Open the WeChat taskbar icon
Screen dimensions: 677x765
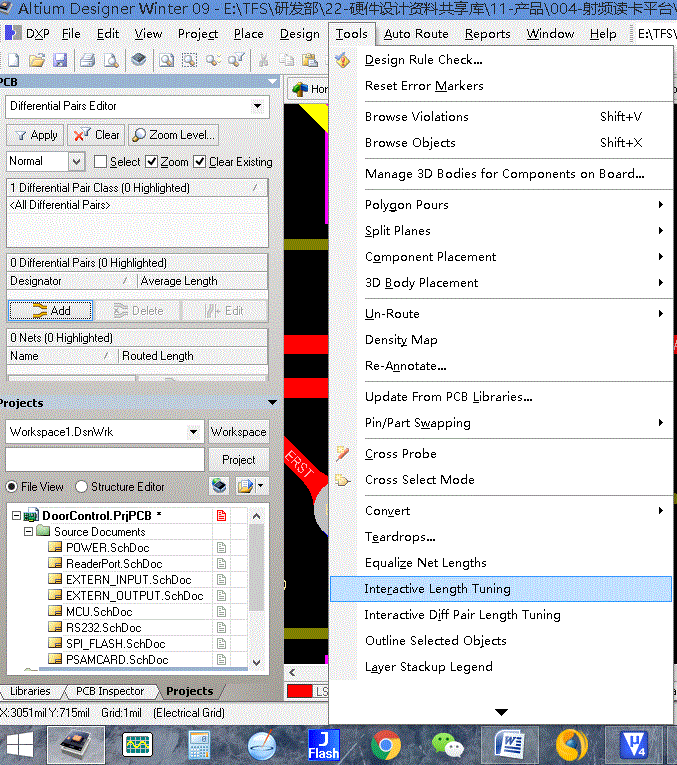(x=447, y=745)
